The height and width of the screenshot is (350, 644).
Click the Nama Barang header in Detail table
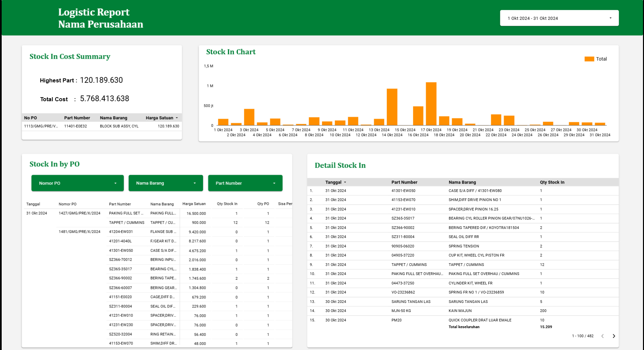pyautogui.click(x=462, y=182)
